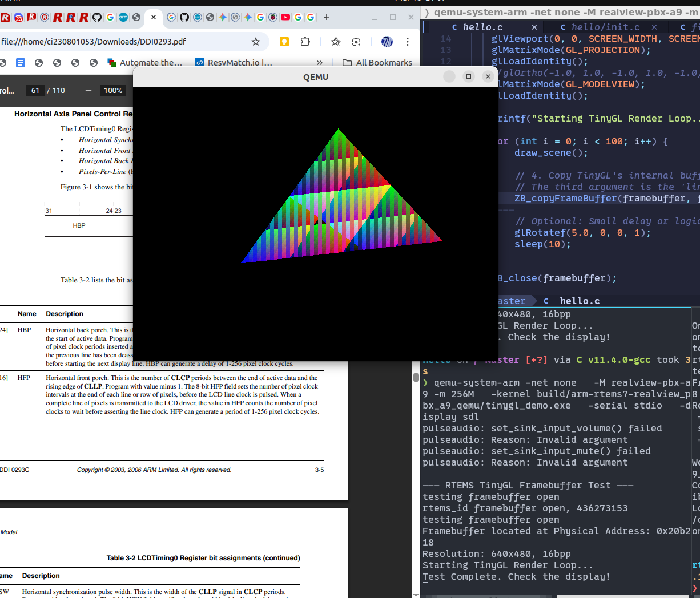
Task: Open the All Bookmarks folder
Action: tap(377, 63)
